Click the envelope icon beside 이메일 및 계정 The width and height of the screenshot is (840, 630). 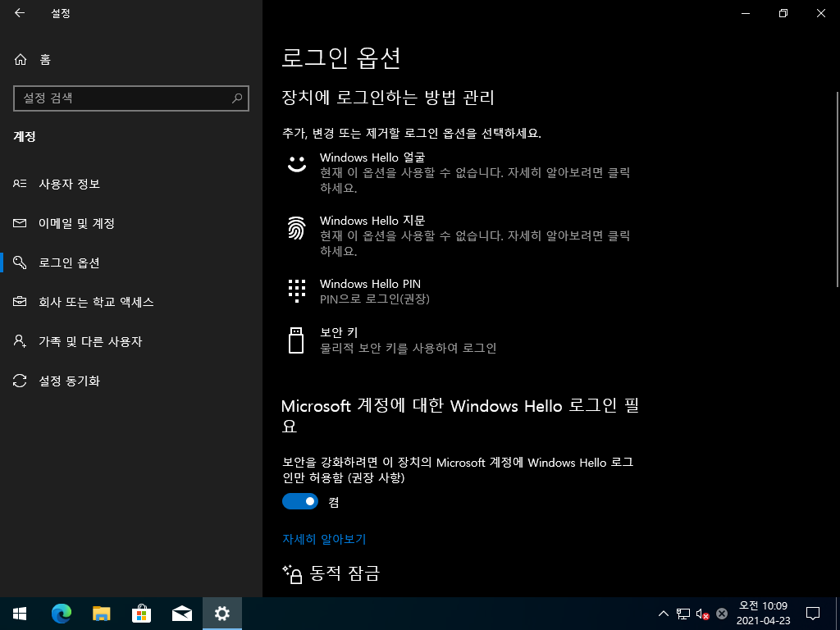tap(20, 223)
